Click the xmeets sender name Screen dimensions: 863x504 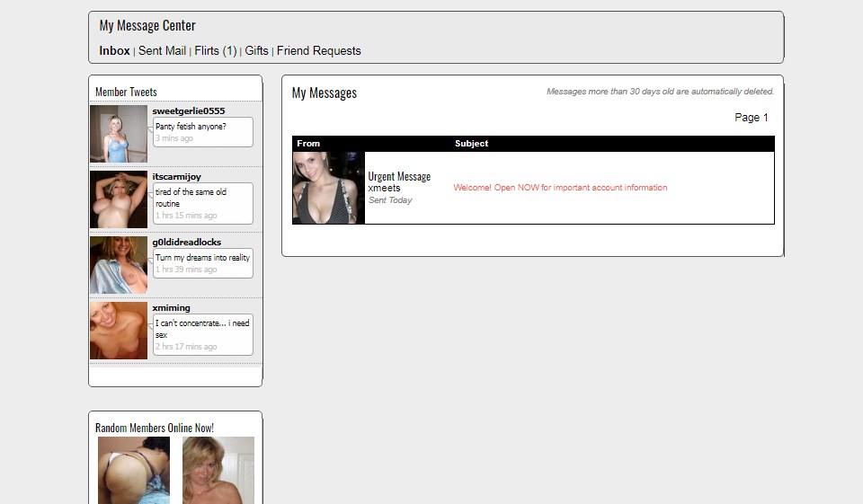point(385,189)
